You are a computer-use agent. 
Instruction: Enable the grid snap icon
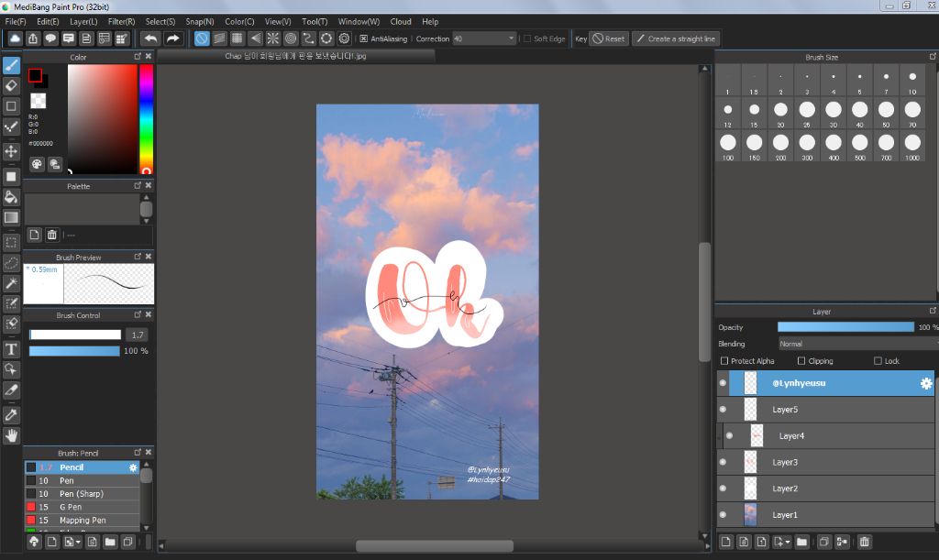[x=238, y=38]
